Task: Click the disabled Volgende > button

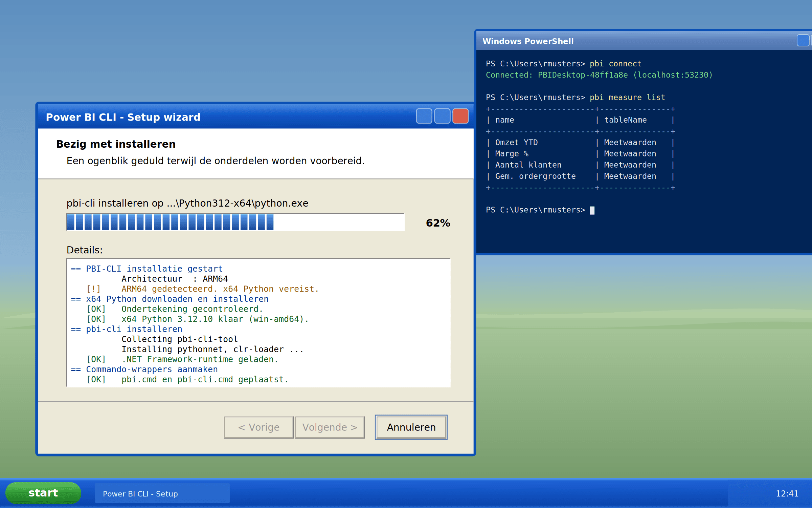Action: point(330,427)
